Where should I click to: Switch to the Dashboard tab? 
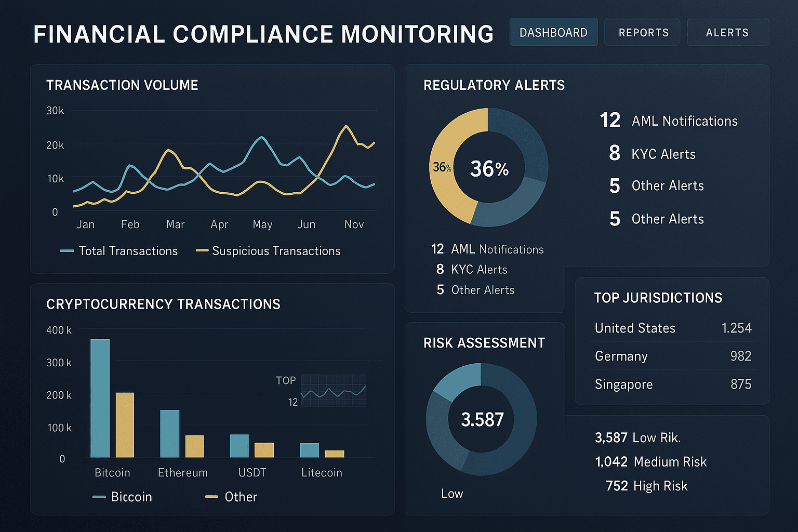553,32
